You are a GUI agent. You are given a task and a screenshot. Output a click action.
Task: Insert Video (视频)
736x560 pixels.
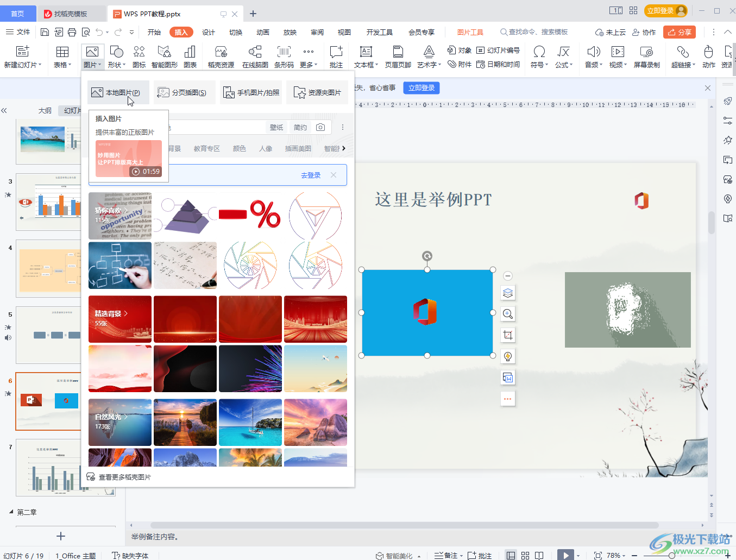pos(618,57)
